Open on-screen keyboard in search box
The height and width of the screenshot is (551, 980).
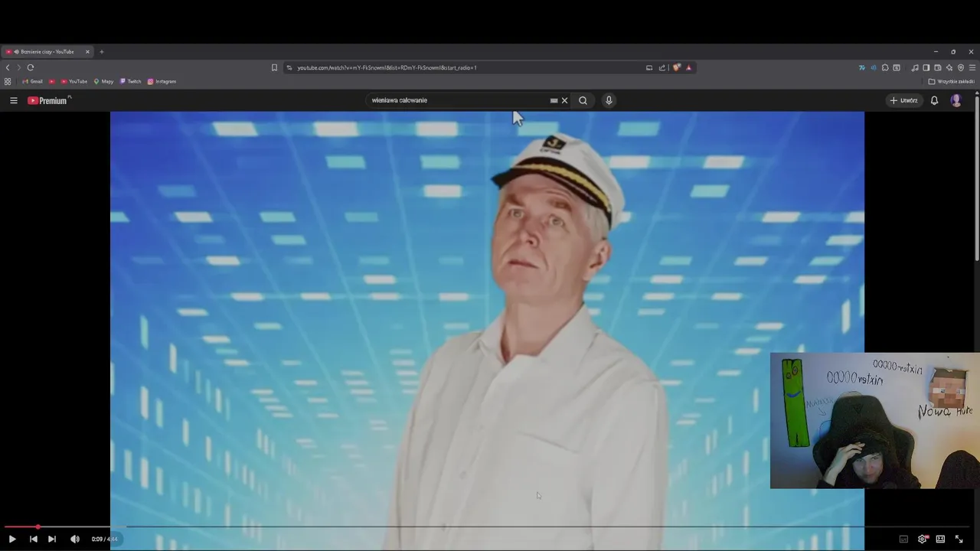tap(554, 100)
